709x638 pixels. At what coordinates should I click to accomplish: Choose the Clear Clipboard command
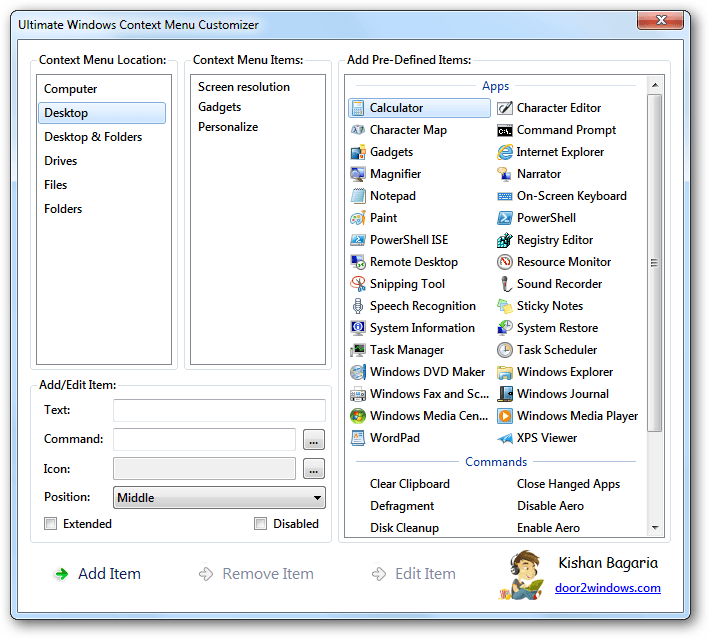pos(410,484)
